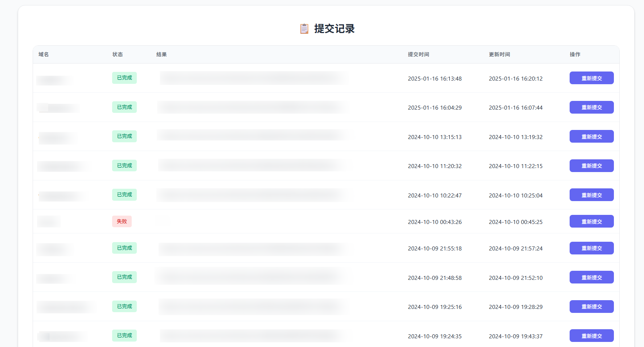Image resolution: width=644 pixels, height=347 pixels.
Task: Resubmit the failed 2024-10-10 00:43:26 record
Action: pos(591,221)
